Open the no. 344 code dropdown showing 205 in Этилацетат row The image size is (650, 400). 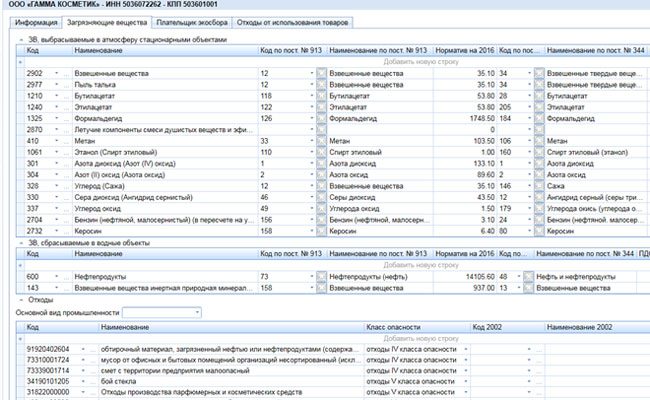529,107
